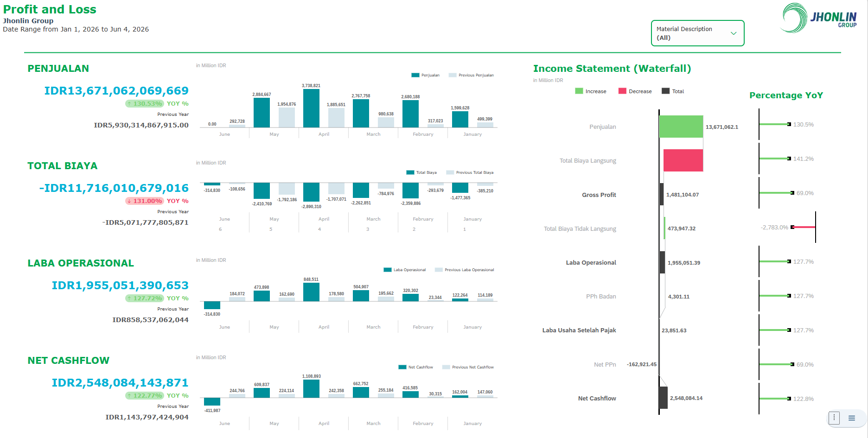868x438 pixels.
Task: Click the 141.2% YoY percentage value
Action: 803,159
